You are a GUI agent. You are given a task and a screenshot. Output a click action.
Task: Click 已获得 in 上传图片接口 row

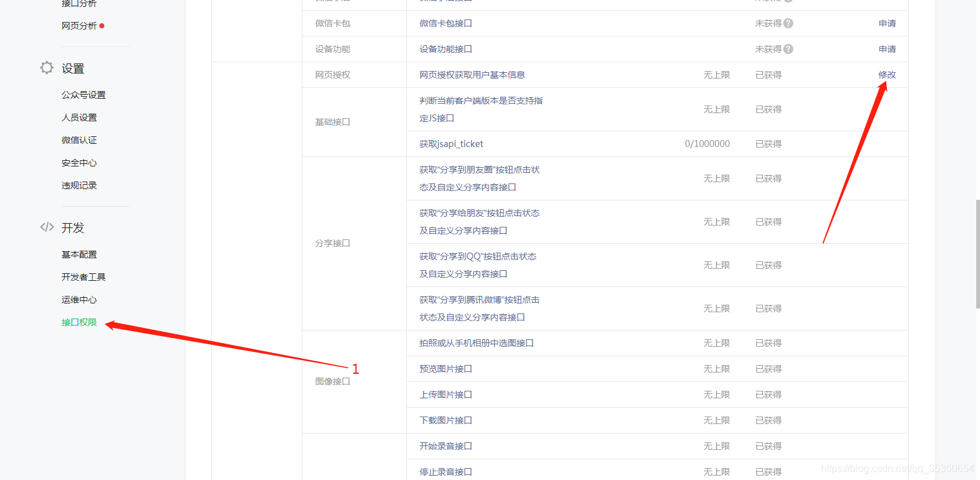[x=768, y=395]
